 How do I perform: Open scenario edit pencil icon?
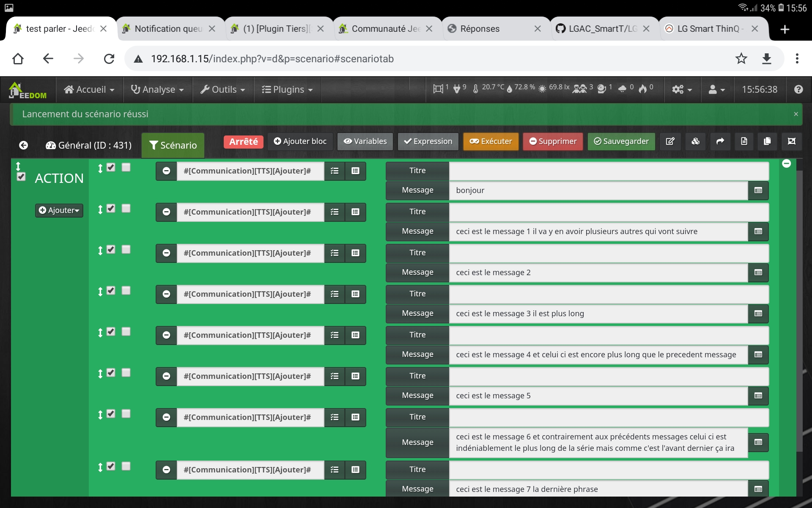pyautogui.click(x=670, y=141)
